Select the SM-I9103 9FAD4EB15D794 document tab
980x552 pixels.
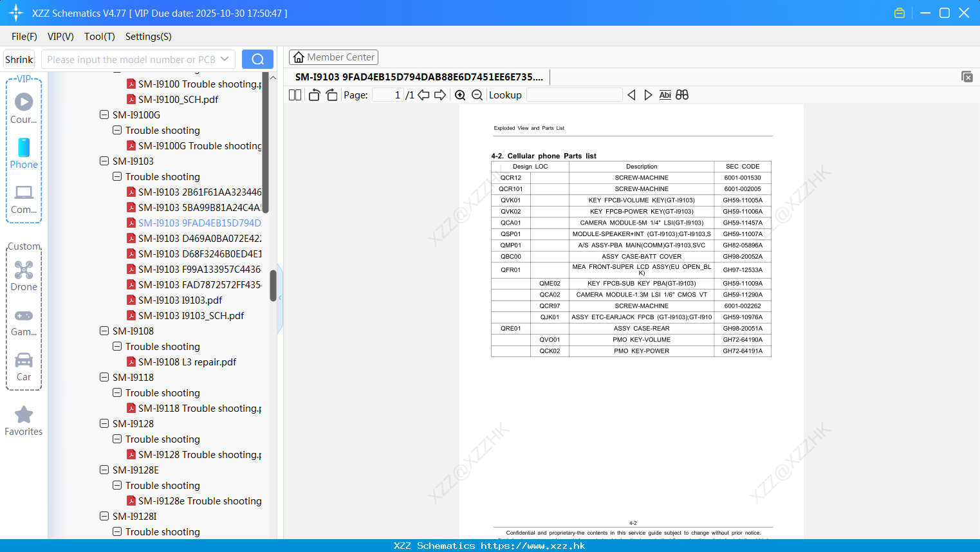(419, 77)
